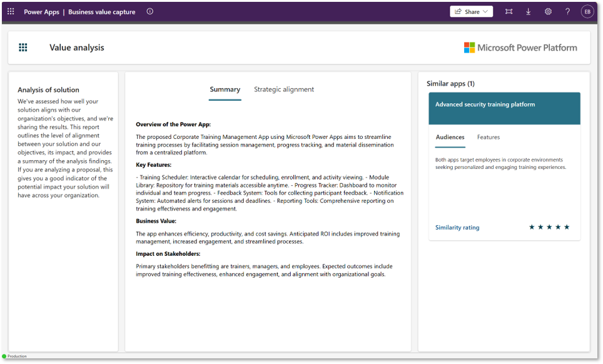This screenshot has width=603, height=364.
Task: Click the Impact on Stakeholders heading
Action: pos(168,254)
